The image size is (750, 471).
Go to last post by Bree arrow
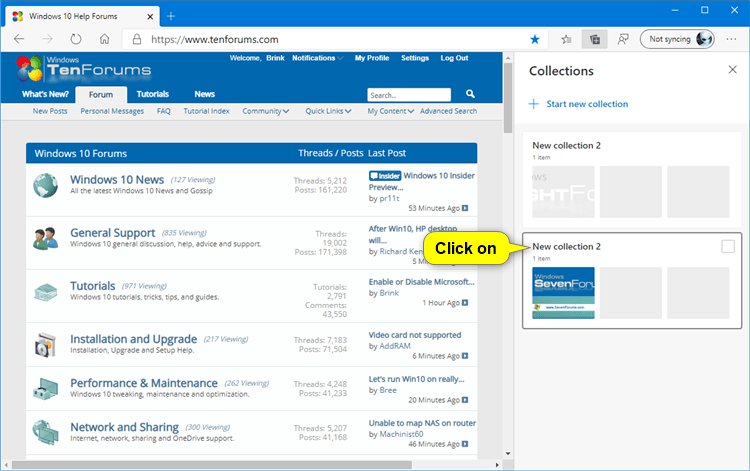pyautogui.click(x=465, y=400)
